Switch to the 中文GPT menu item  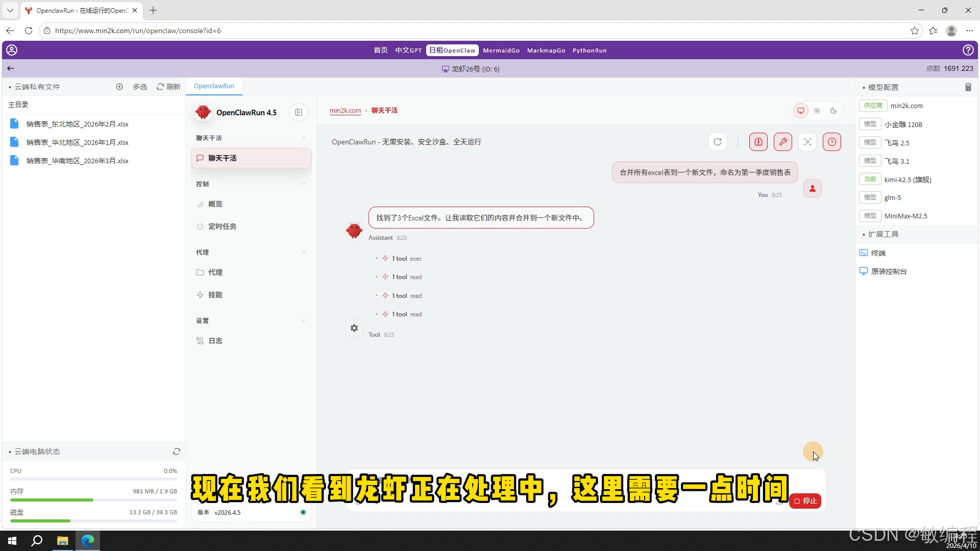407,50
